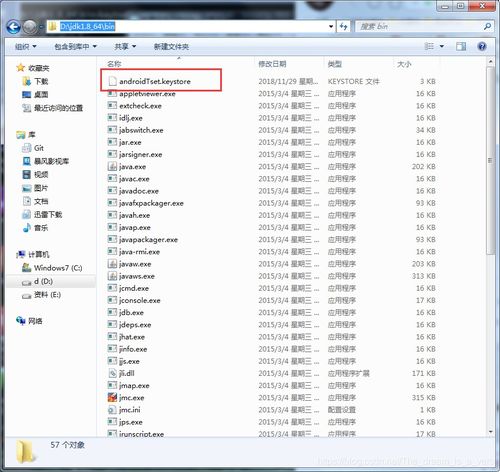
Task: Toggle the preview pane icon
Action: [461, 46]
